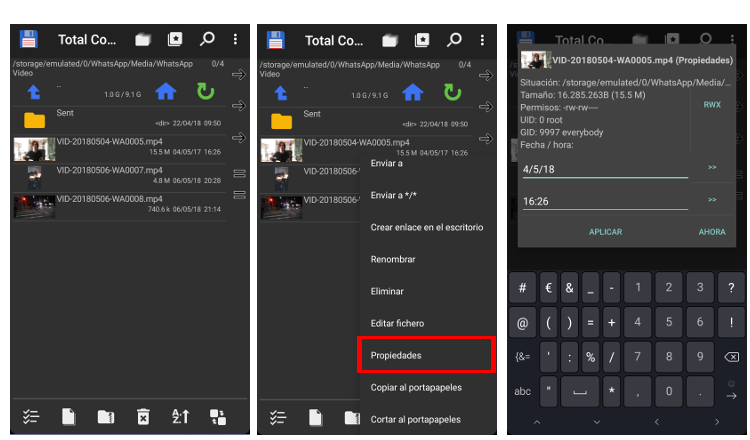
Task: Tap the number 0 key
Action: point(669,391)
